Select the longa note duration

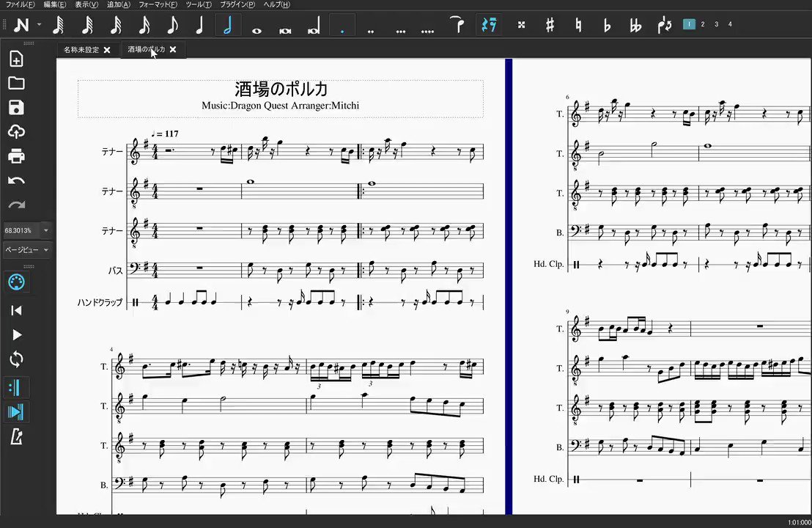tap(314, 25)
